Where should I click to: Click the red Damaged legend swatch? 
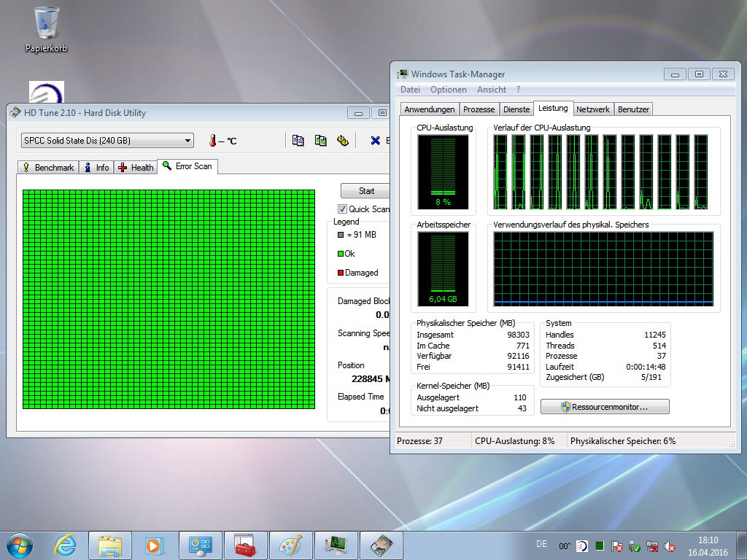click(x=341, y=273)
